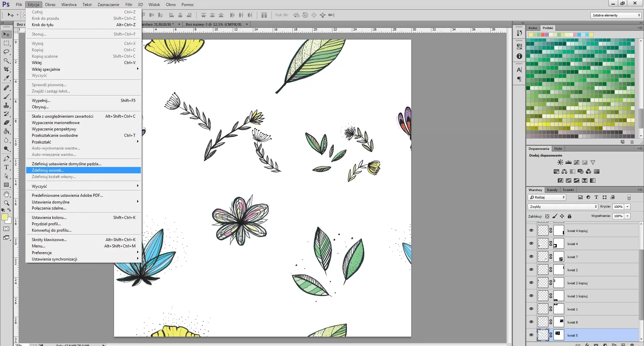Toggle visibility of kwiat 1 layer
644x346 pixels.
(x=531, y=309)
